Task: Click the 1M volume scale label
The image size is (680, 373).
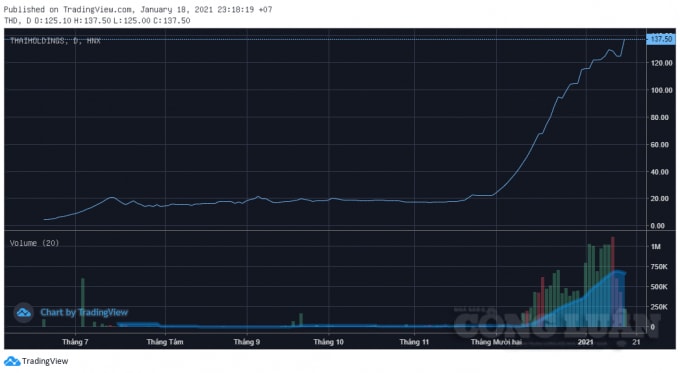Action: coord(655,246)
